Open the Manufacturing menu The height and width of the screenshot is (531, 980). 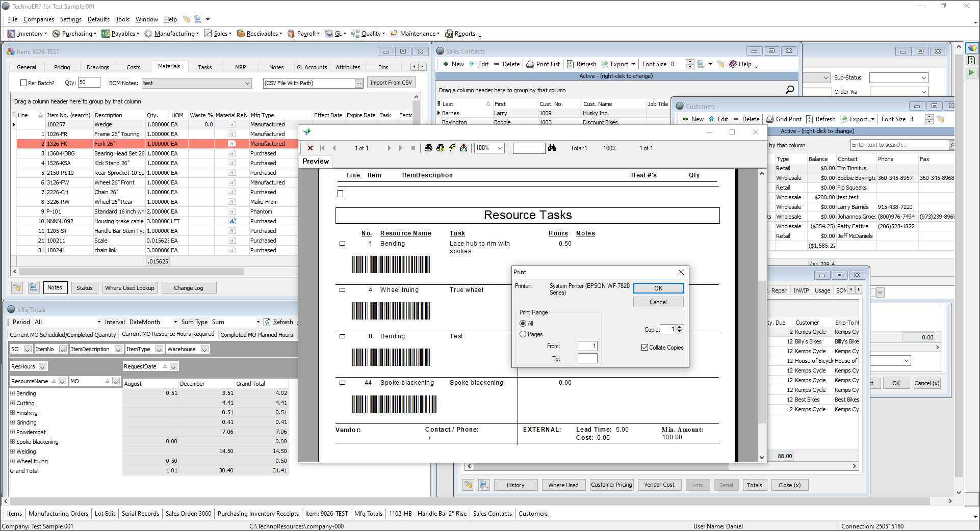point(174,34)
